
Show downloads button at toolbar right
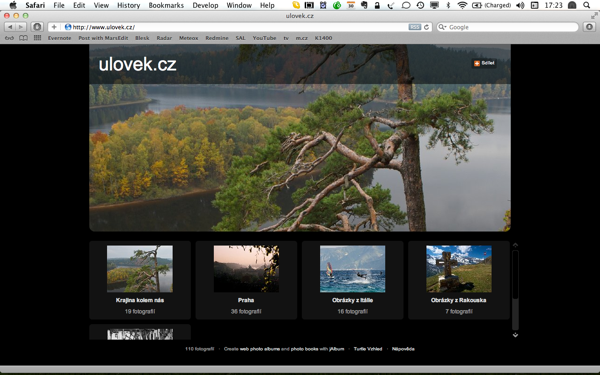pyautogui.click(x=589, y=27)
